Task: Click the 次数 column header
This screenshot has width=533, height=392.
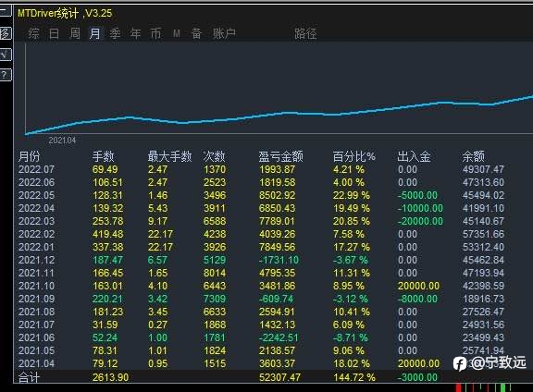Action: (x=214, y=156)
